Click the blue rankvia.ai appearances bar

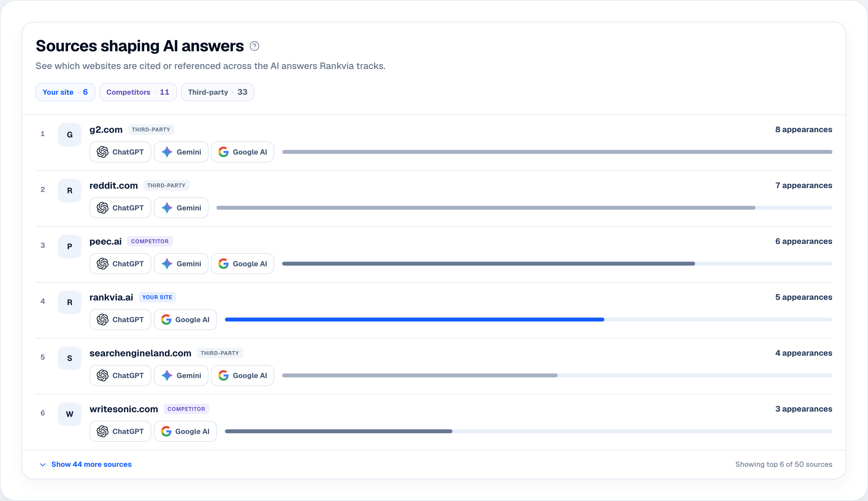point(415,320)
